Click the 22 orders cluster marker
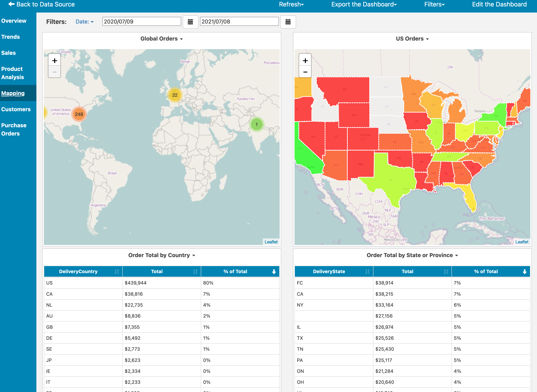Screen dimensions: 537x392 (175, 95)
